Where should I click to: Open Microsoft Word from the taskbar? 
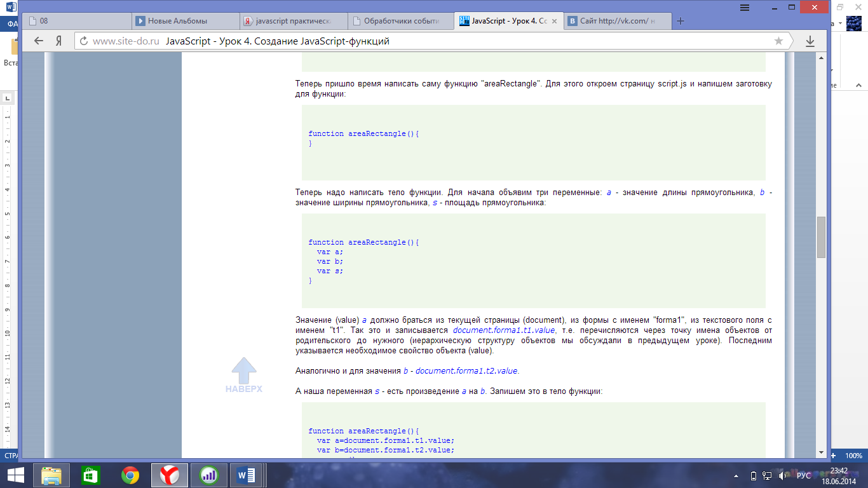pyautogui.click(x=247, y=475)
